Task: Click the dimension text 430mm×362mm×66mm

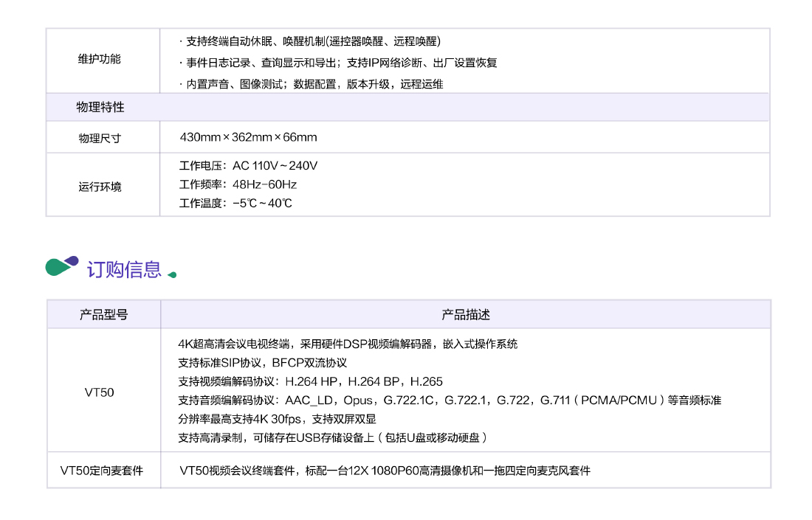Action: point(248,136)
